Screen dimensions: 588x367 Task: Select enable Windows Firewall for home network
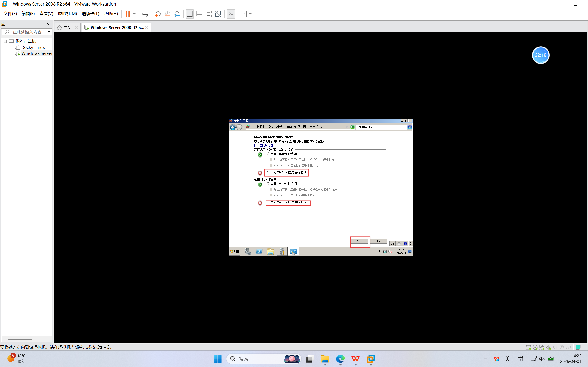point(268,154)
